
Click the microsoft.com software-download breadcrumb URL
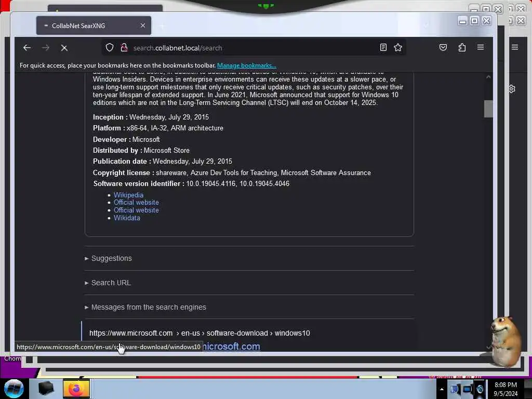[199, 333]
